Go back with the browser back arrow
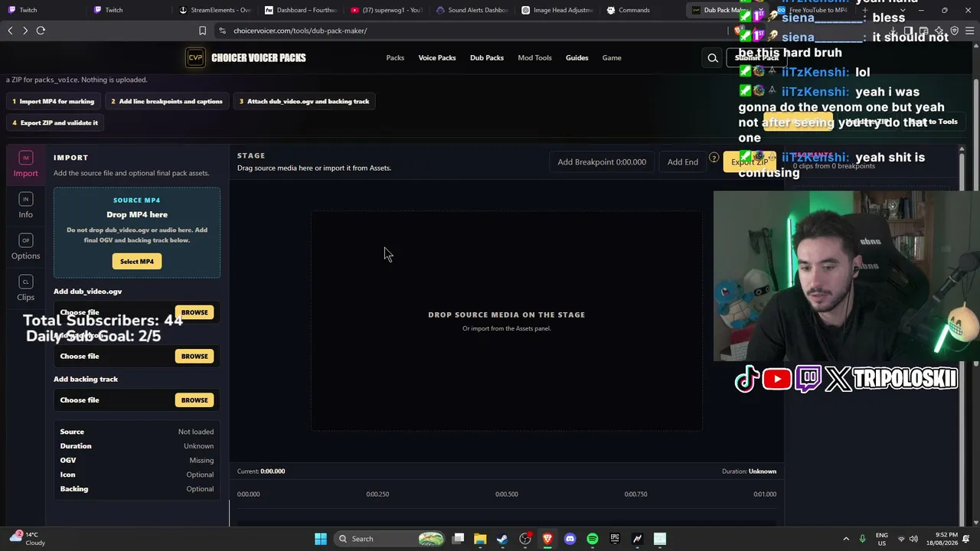 pos(10,31)
